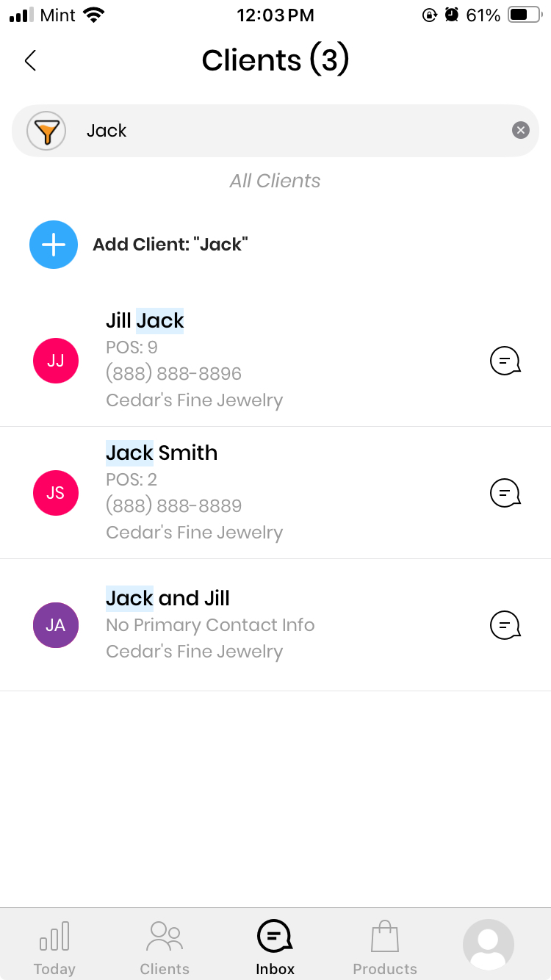
Task: Switch to the Today tab
Action: coord(54,948)
